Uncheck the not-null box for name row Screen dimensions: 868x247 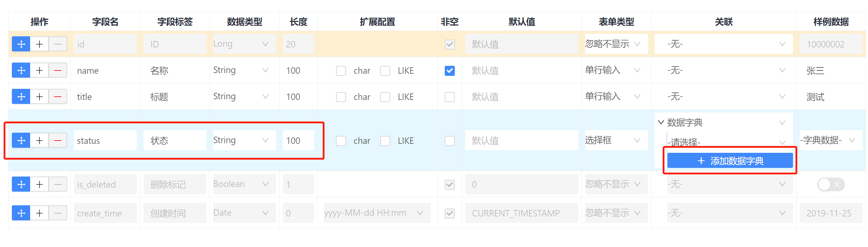tap(450, 71)
